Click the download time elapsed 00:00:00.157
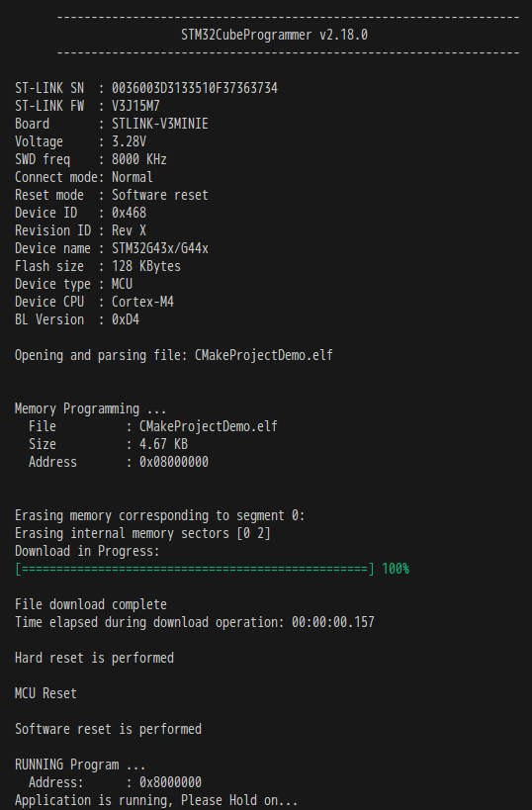 [333, 622]
